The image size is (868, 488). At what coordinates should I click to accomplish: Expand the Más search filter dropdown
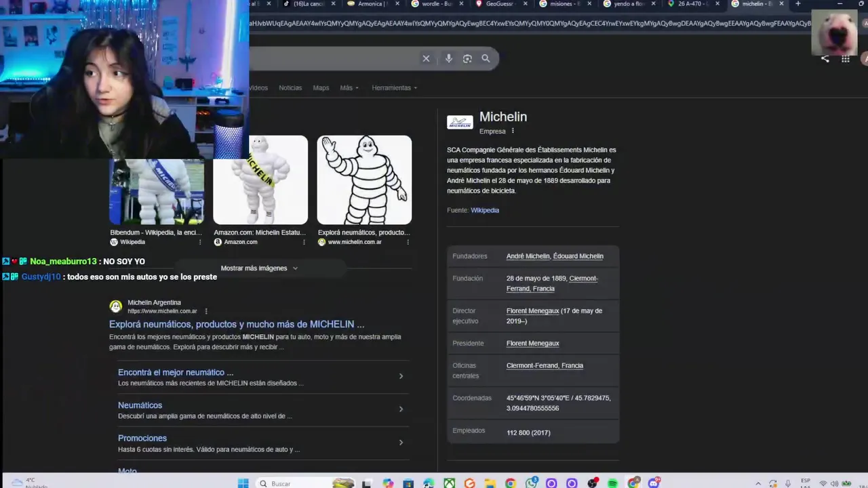[x=349, y=87]
